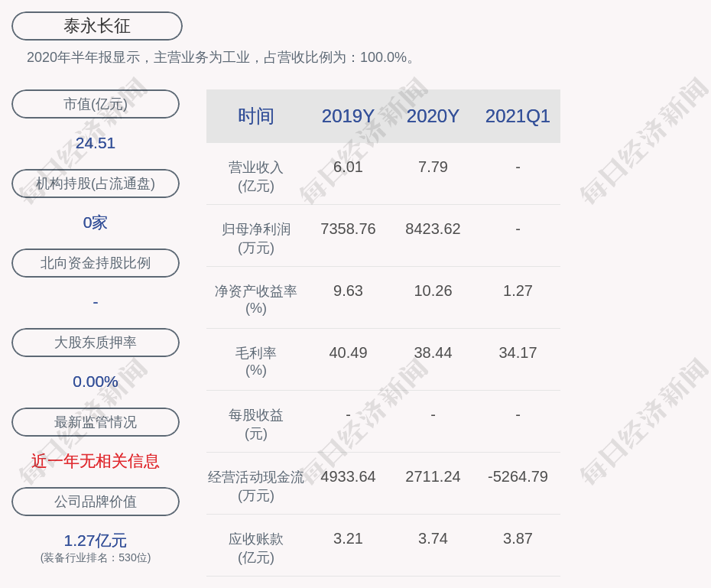Select the 最新监管情况 label pill

(96, 422)
